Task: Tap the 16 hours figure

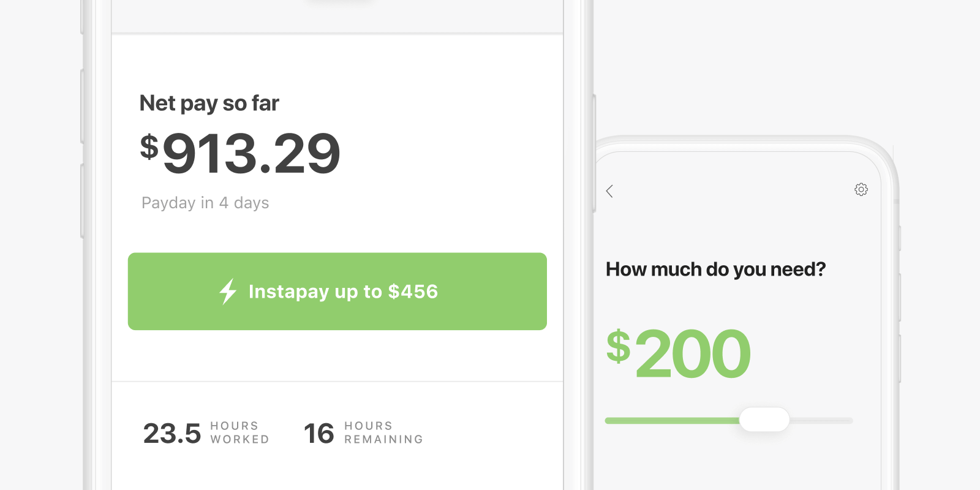Action: pyautogui.click(x=318, y=434)
